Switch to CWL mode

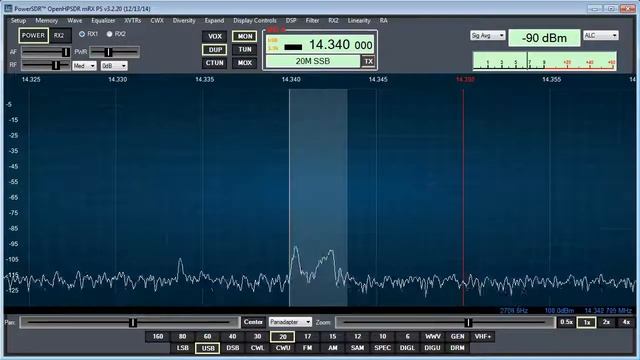coord(257,348)
